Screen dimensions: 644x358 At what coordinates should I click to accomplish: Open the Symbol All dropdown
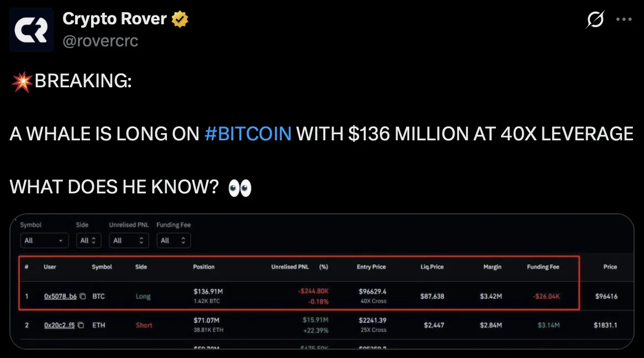pos(44,240)
